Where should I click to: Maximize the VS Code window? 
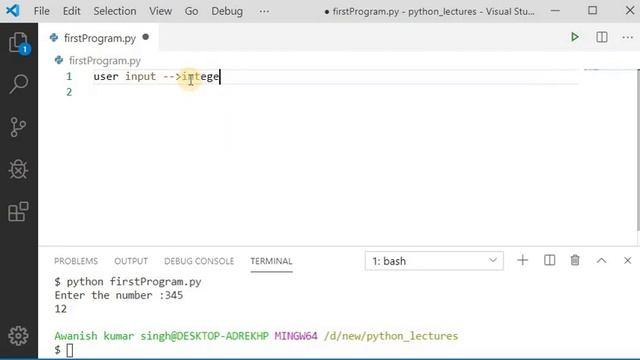[593, 11]
